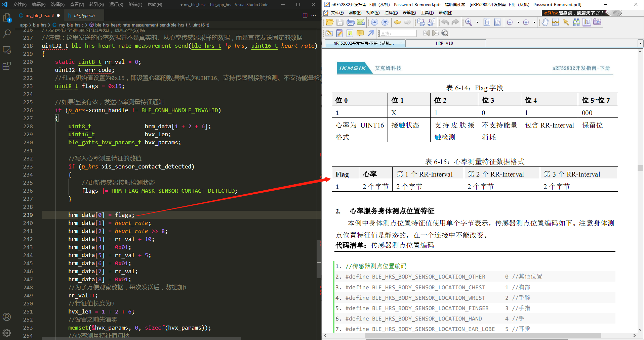Viewport: 644px width, 340px height.
Task: Click the eSlick advertisement banner
Action: [x=575, y=13]
